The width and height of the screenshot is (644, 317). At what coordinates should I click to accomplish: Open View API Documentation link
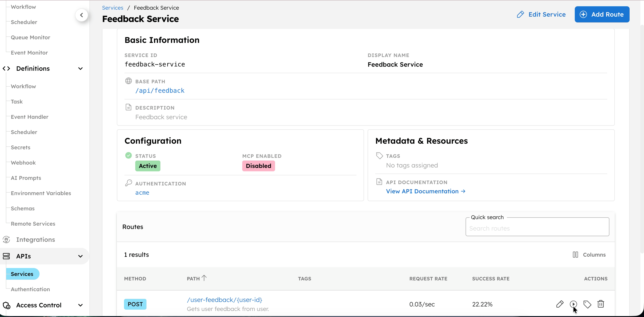tap(425, 191)
